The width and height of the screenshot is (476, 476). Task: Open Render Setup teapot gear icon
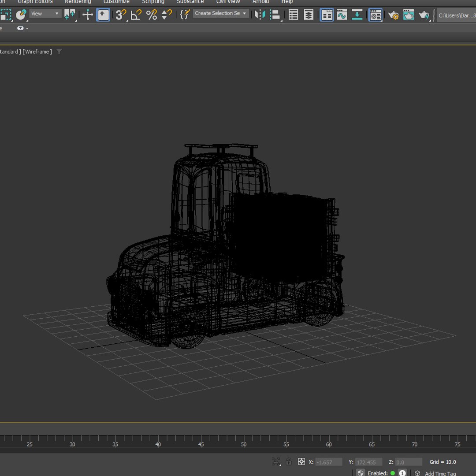(x=394, y=15)
